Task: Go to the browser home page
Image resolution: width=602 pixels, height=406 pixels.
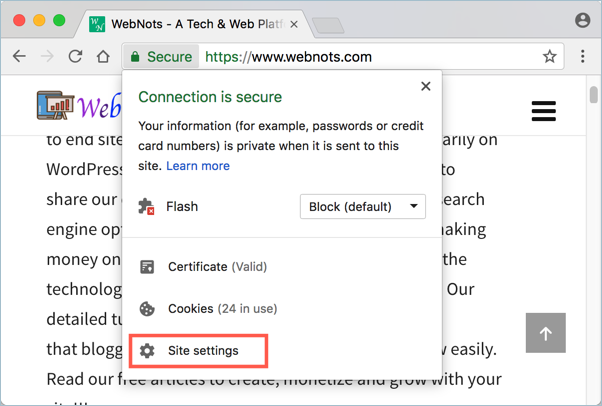Action: pos(103,57)
